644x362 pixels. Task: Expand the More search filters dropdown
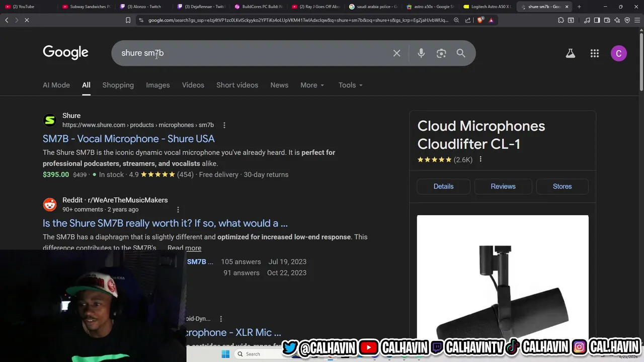click(x=312, y=85)
